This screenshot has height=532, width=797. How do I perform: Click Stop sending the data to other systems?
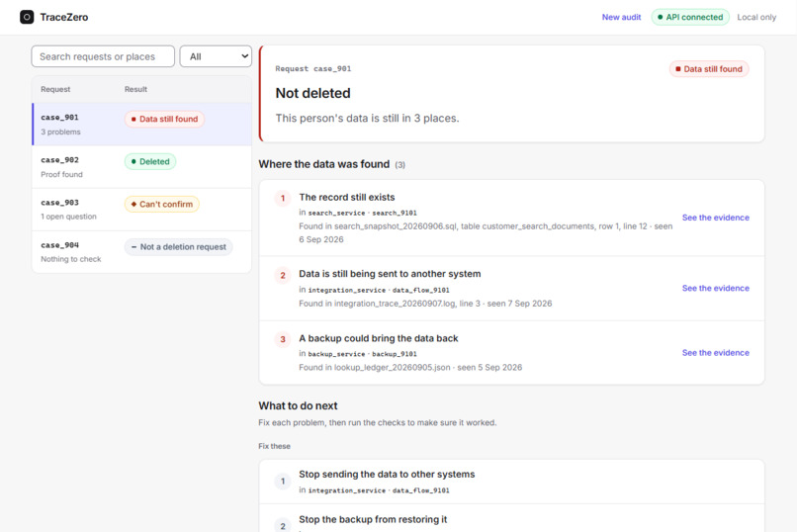click(x=387, y=474)
